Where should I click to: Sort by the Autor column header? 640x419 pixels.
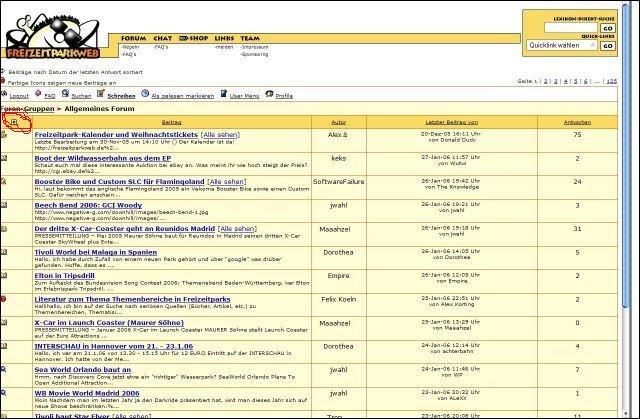pos(339,122)
